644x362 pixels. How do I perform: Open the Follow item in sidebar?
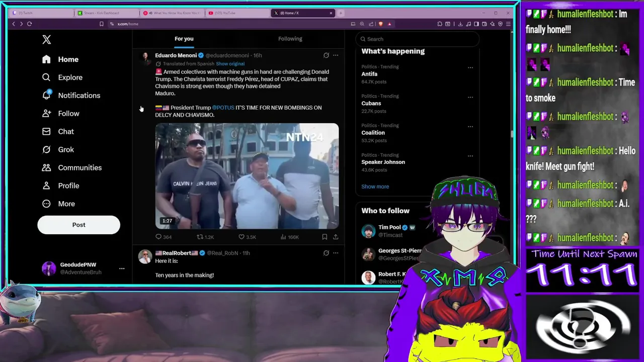[x=60, y=114]
